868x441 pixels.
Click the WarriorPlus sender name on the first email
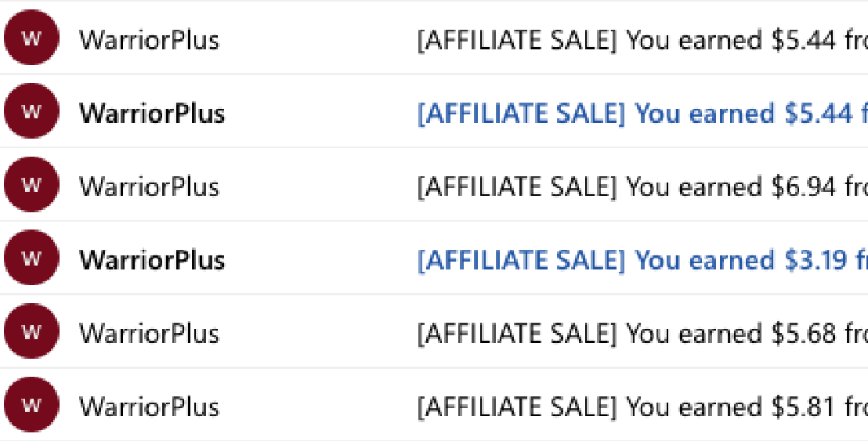(x=150, y=41)
